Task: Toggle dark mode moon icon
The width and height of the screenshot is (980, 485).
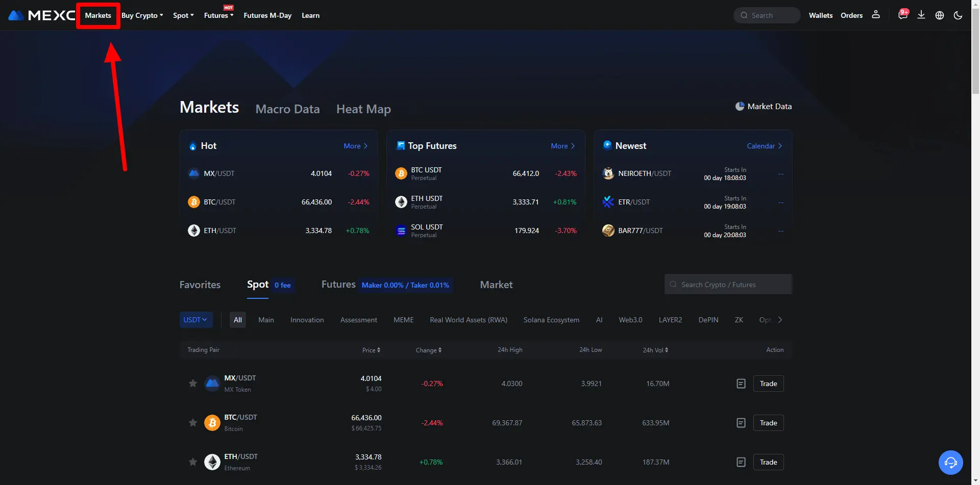Action: coord(958,15)
